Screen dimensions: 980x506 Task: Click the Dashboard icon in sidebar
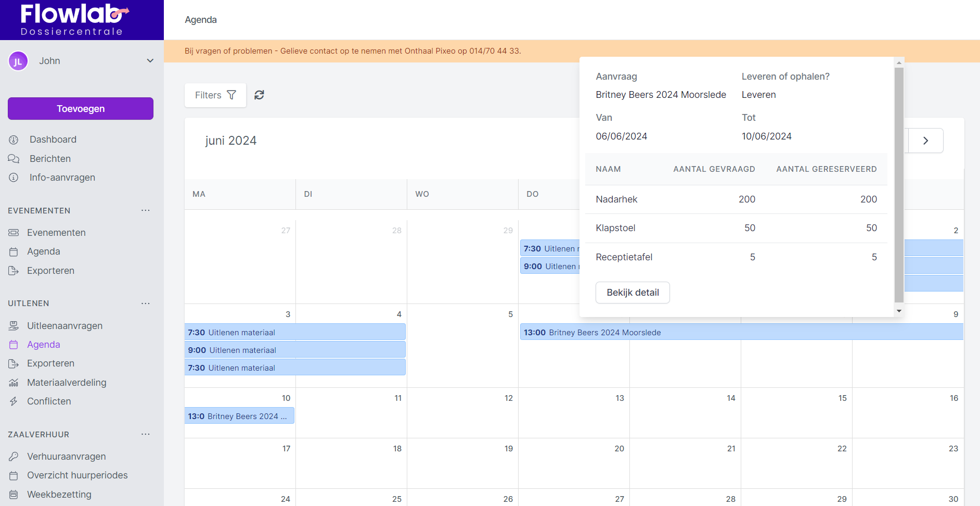pyautogui.click(x=14, y=140)
